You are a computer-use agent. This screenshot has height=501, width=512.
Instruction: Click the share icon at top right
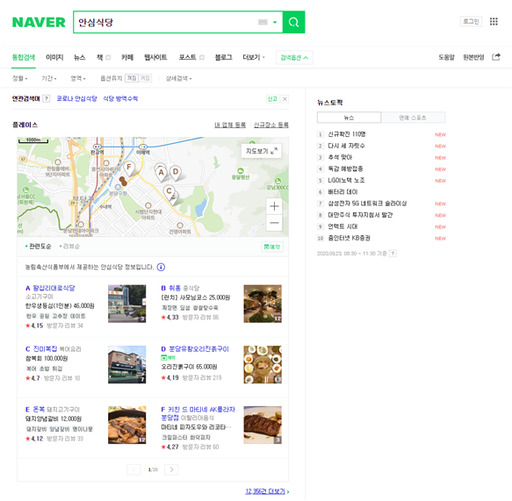[496, 57]
